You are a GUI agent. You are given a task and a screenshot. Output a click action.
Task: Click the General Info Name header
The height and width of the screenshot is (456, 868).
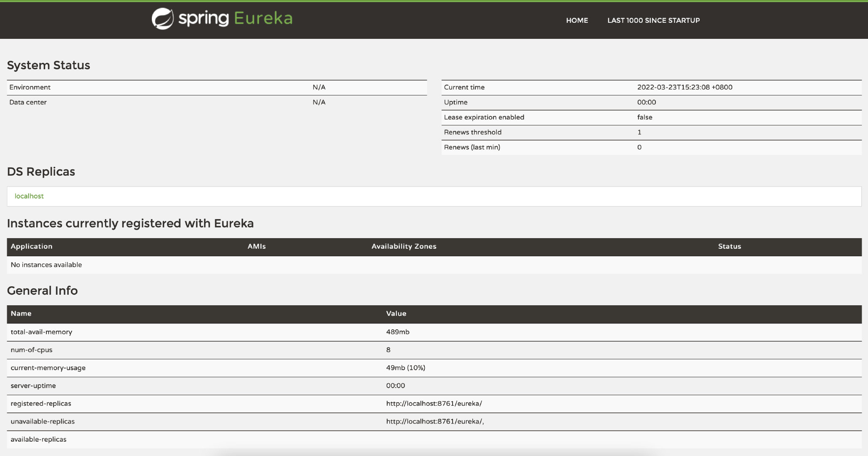[21, 314]
